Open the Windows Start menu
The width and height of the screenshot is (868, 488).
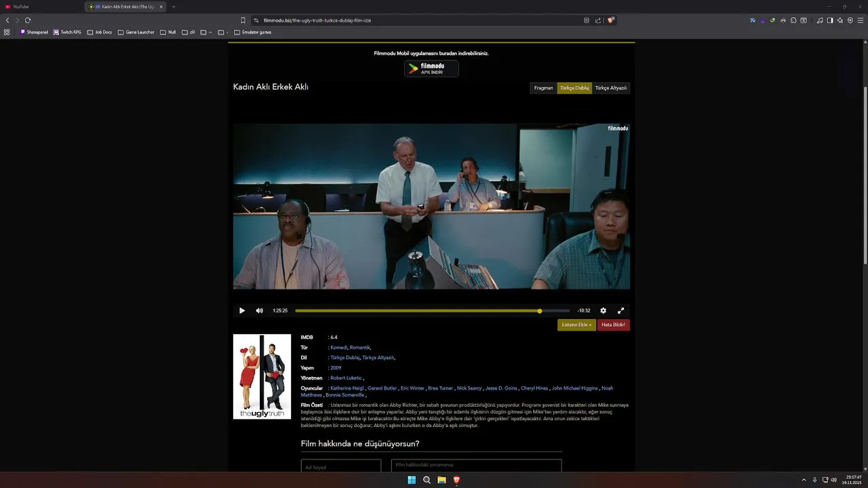point(412,480)
